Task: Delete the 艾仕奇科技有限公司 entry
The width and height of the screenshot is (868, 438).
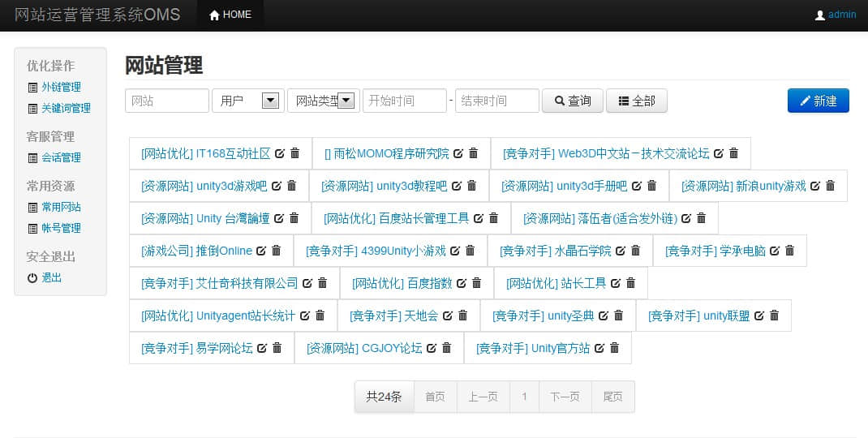Action: pos(322,282)
